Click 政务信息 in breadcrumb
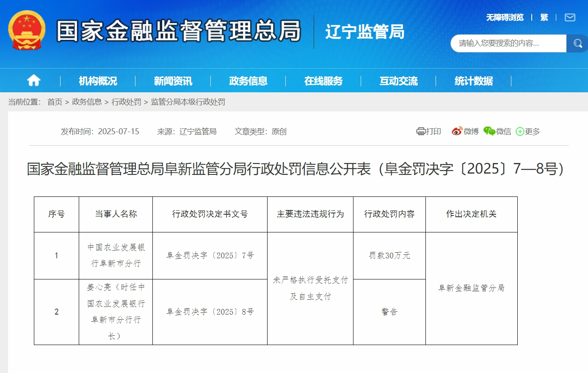This screenshot has height=373, width=588. pyautogui.click(x=87, y=102)
